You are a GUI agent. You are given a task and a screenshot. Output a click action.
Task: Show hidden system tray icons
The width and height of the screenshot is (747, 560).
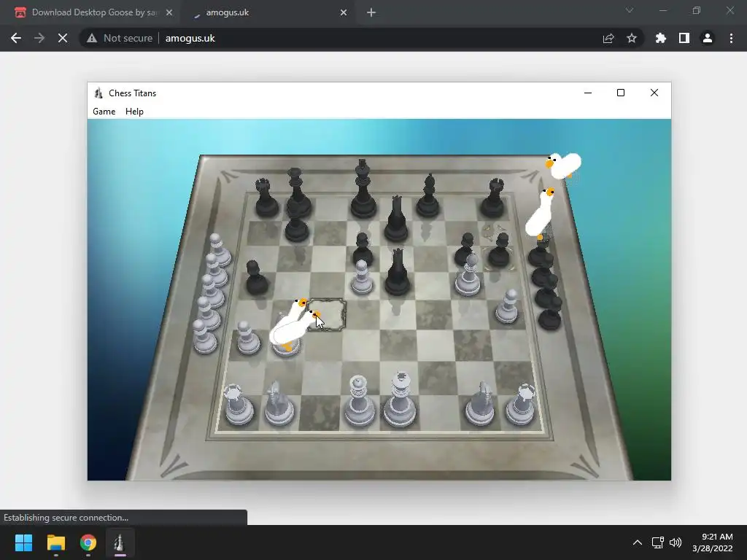(x=638, y=542)
